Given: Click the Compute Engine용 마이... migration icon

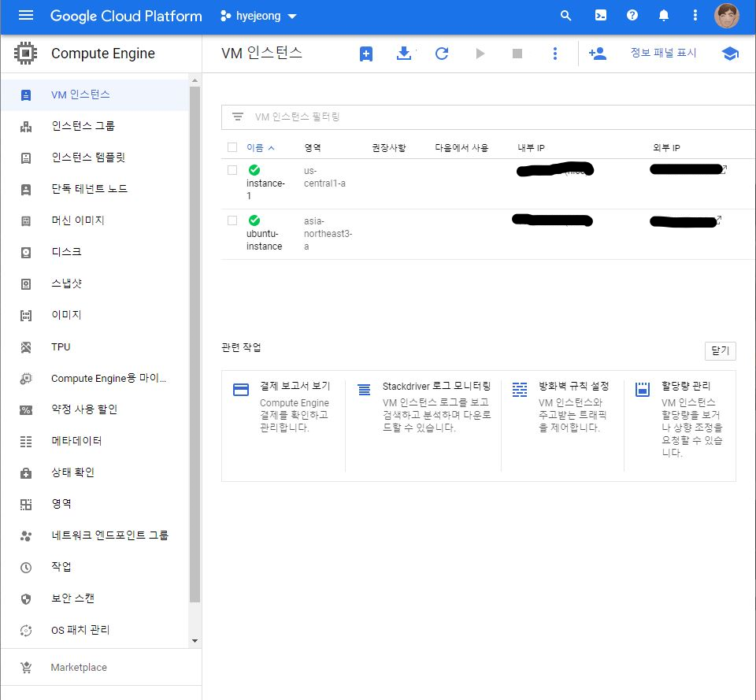Looking at the screenshot, I should 26,379.
